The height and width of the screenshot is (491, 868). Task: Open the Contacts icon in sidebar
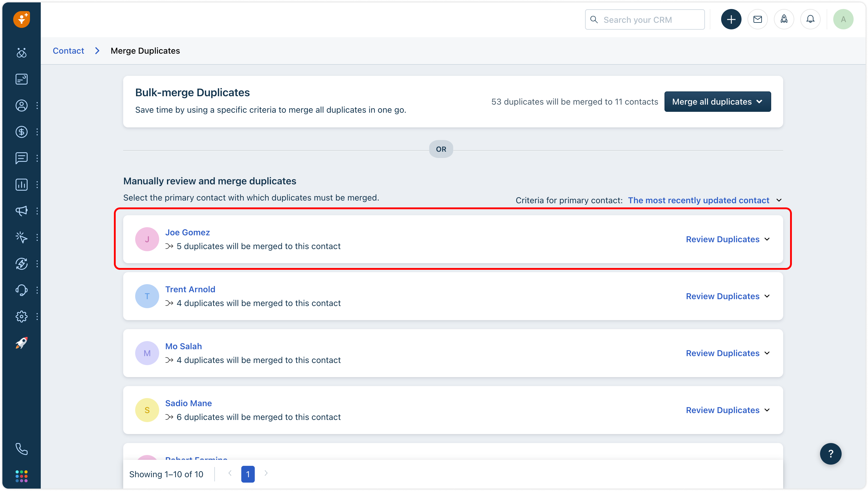pyautogui.click(x=22, y=106)
